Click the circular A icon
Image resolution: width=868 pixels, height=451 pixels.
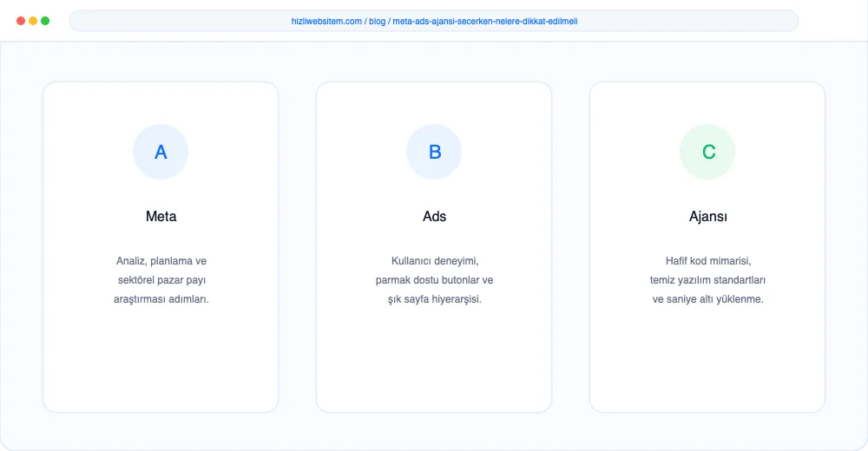coord(161,152)
